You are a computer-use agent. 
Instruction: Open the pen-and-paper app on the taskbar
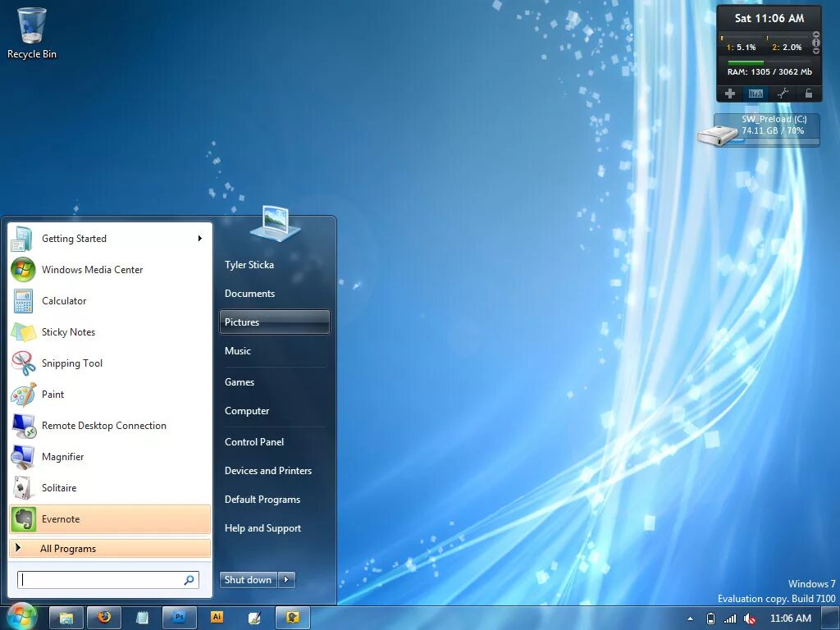254,619
